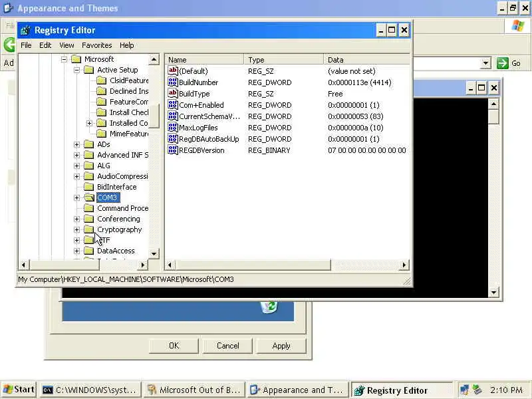Click the Type column header

(x=284, y=60)
